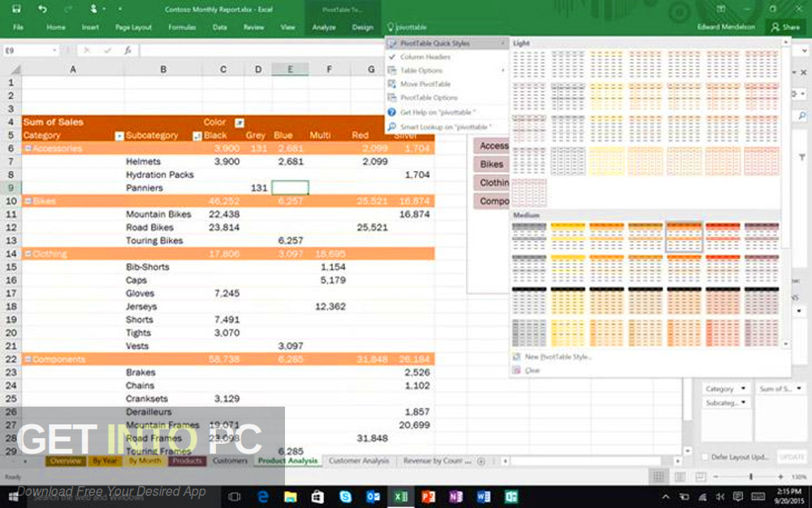812x508 pixels.
Task: Open the Color column filter dropdown
Action: click(239, 123)
